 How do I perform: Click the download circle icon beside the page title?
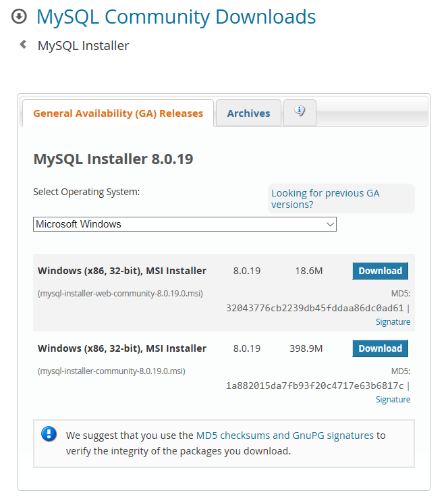20,16
